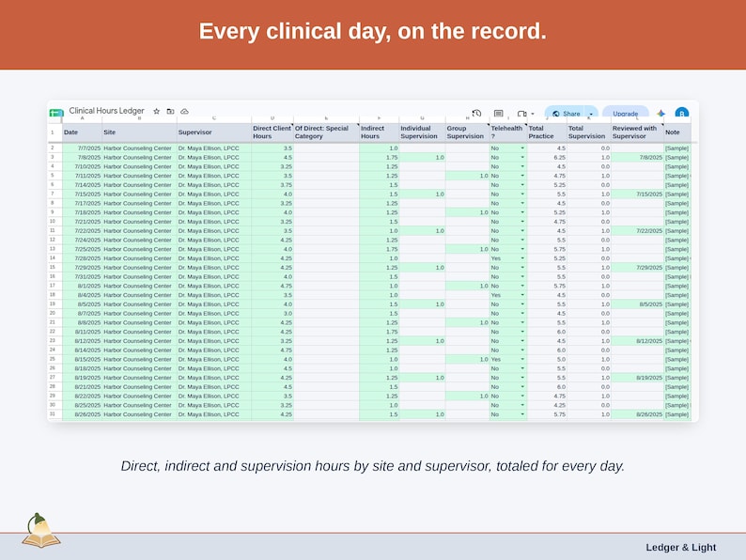Click Reviewed date 8/19/2025 cell
This screenshot has width=746, height=560.
pos(637,378)
